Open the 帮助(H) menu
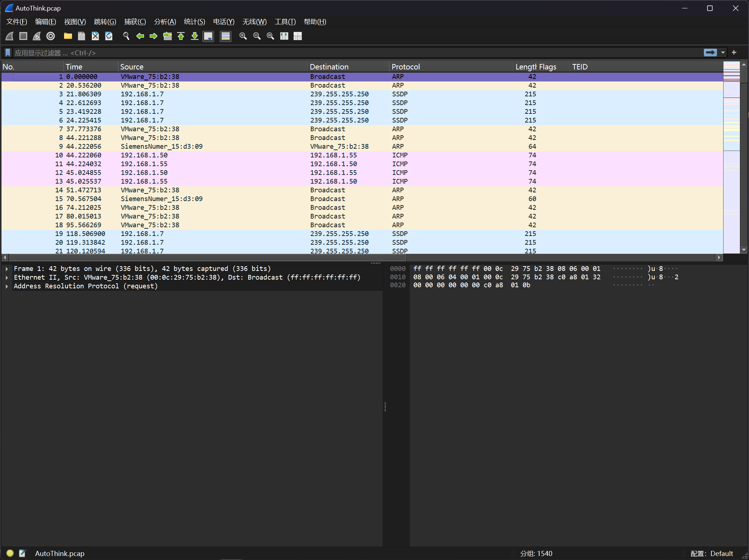This screenshot has height=560, width=749. pos(315,22)
